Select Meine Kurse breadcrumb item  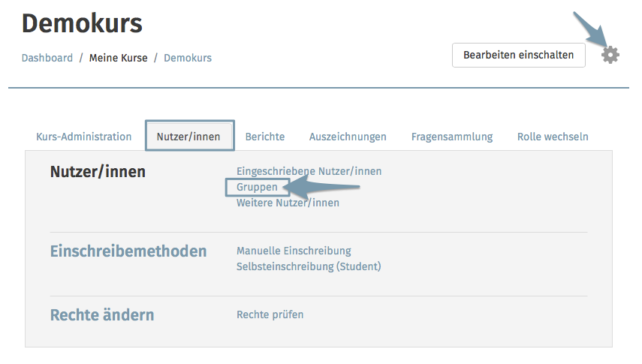pos(119,58)
